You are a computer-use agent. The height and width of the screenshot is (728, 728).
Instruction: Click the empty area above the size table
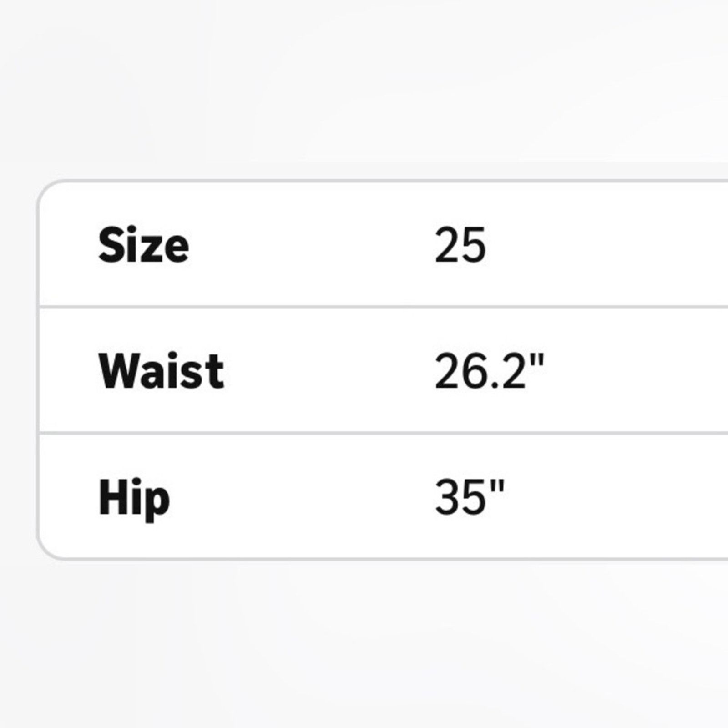point(364,89)
